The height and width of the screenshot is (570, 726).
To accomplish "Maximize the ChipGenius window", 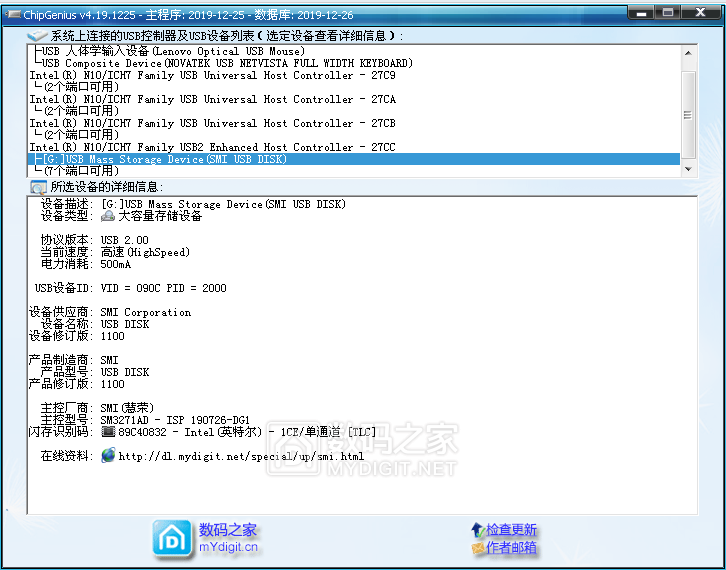I will [668, 13].
